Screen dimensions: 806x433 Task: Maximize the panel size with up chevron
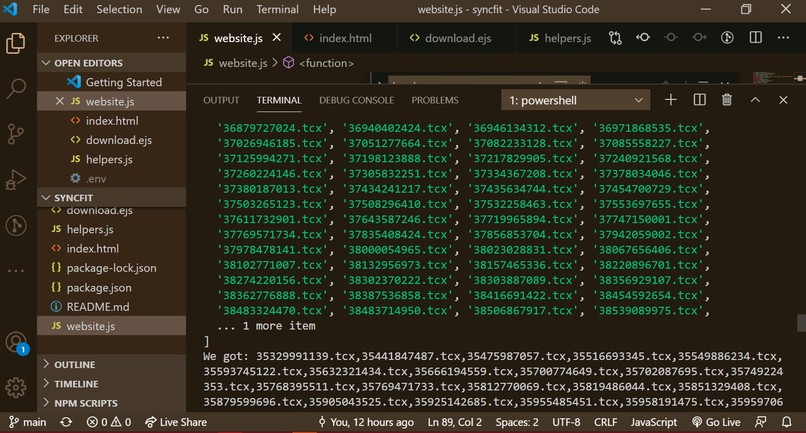pos(755,100)
